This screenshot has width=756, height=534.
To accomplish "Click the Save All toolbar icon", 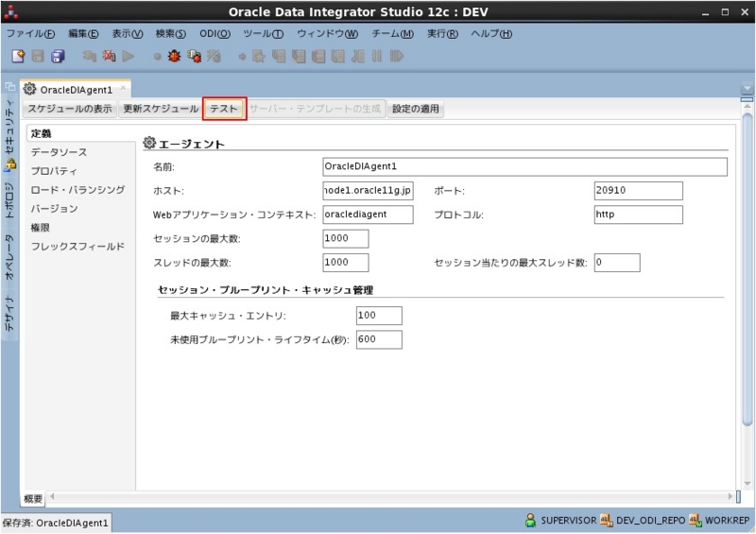I will 58,56.
